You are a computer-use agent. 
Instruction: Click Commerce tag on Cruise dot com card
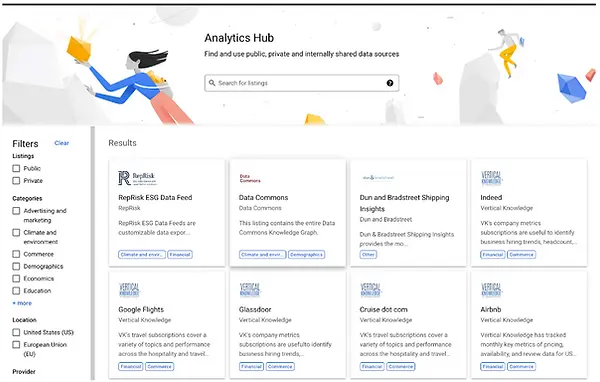coord(401,366)
